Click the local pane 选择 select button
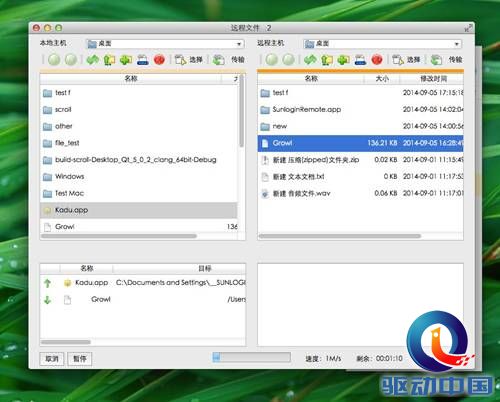Image resolution: width=500 pixels, height=402 pixels. point(189,60)
